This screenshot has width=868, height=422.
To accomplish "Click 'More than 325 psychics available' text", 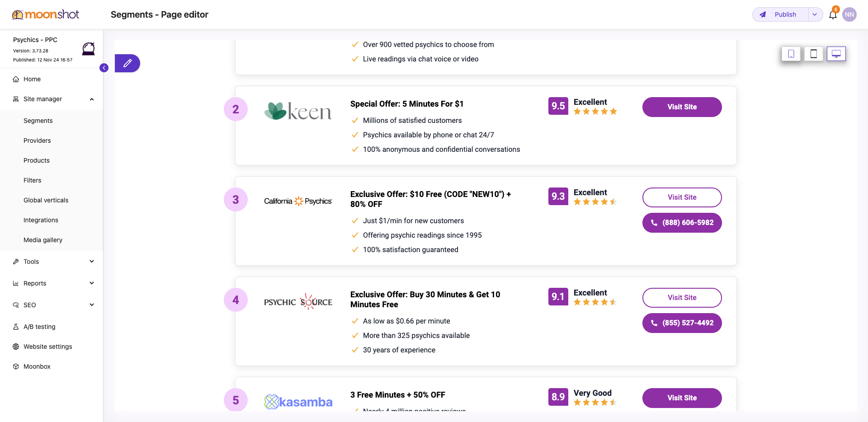I will (416, 336).
